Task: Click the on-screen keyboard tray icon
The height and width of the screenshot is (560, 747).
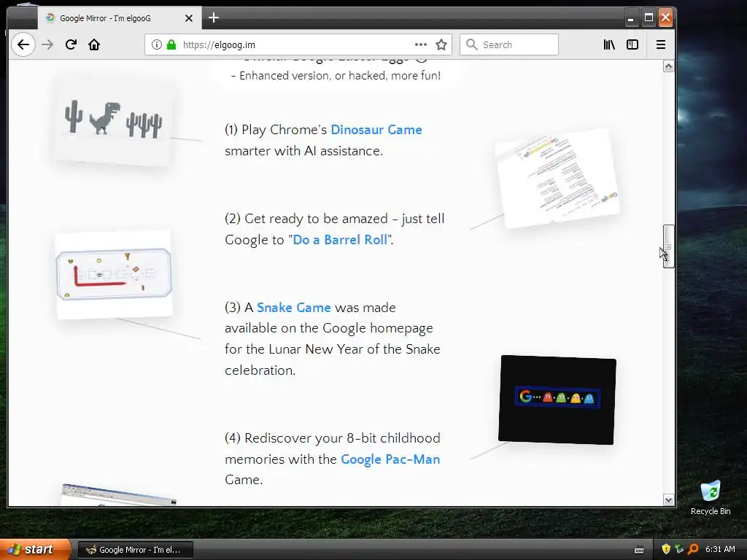Action: click(x=639, y=550)
